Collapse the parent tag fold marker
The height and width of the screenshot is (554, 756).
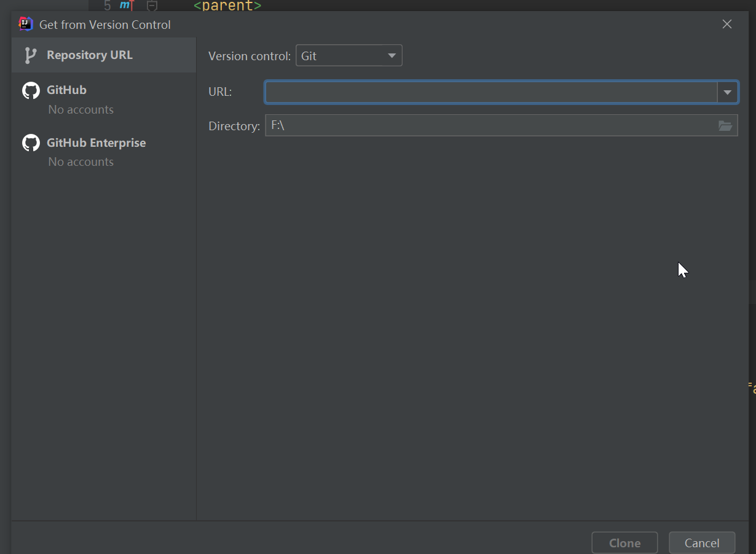(152, 6)
